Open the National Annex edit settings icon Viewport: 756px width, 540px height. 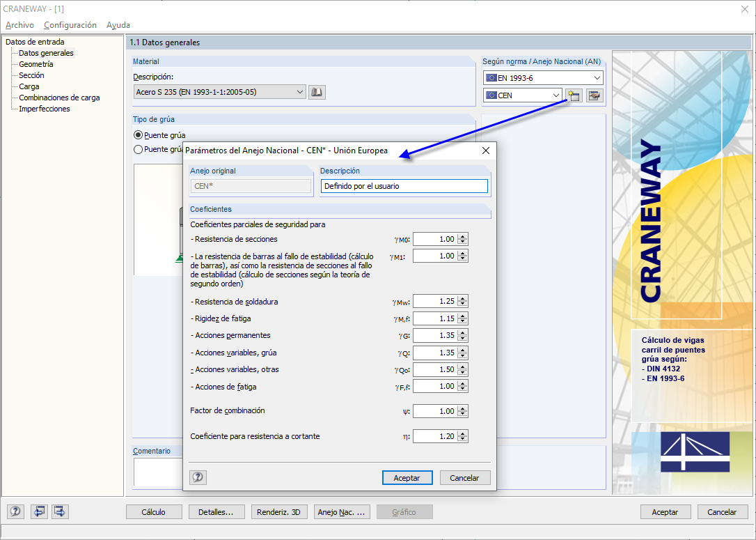594,95
